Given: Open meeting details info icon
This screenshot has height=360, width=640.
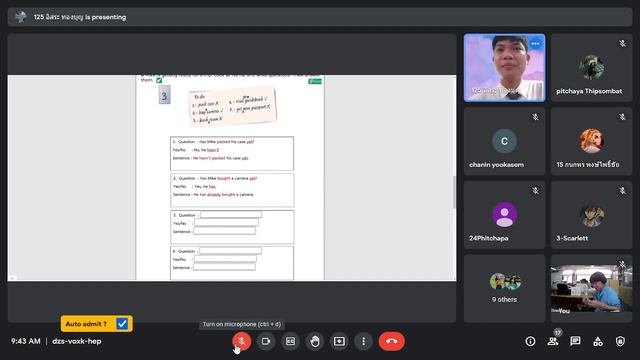Looking at the screenshot, I should [x=530, y=341].
